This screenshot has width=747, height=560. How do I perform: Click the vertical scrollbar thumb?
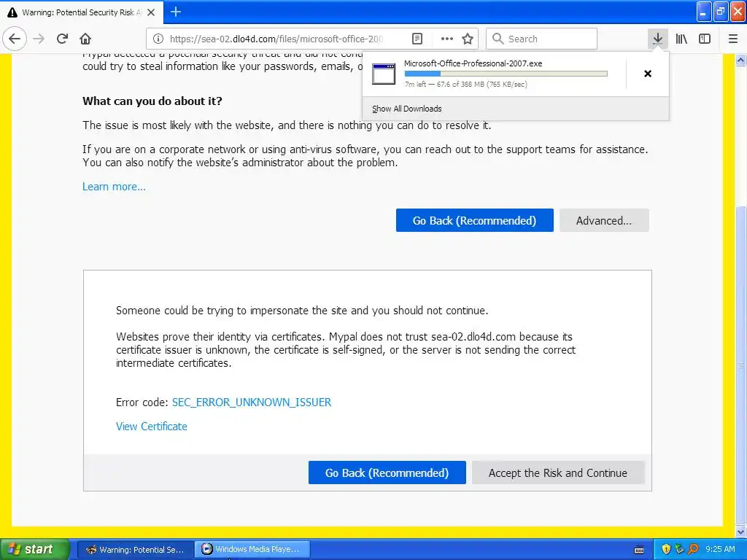point(741,365)
